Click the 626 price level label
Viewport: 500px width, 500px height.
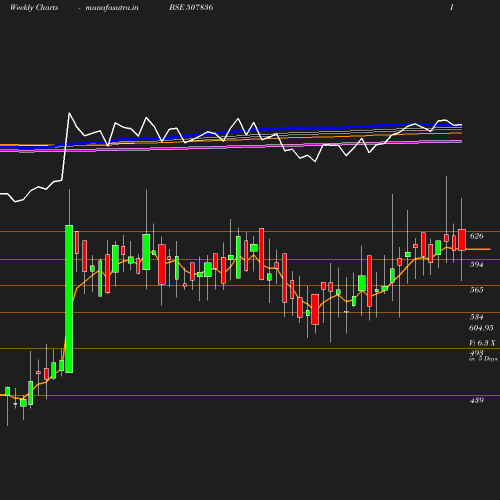476,236
